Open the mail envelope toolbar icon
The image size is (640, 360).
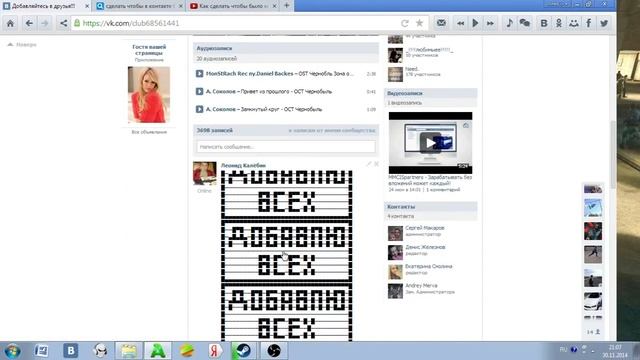pos(441,23)
